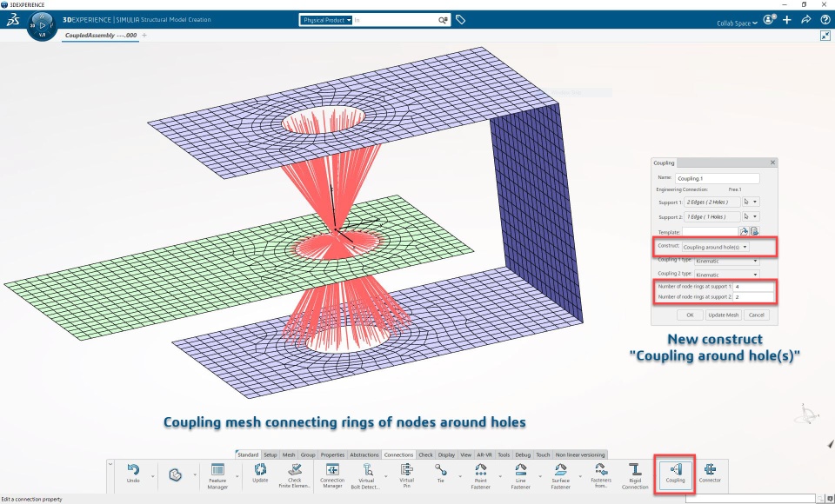Viewport: 835px width, 504px height.
Task: Click the share arrow icon
Action: [805, 20]
